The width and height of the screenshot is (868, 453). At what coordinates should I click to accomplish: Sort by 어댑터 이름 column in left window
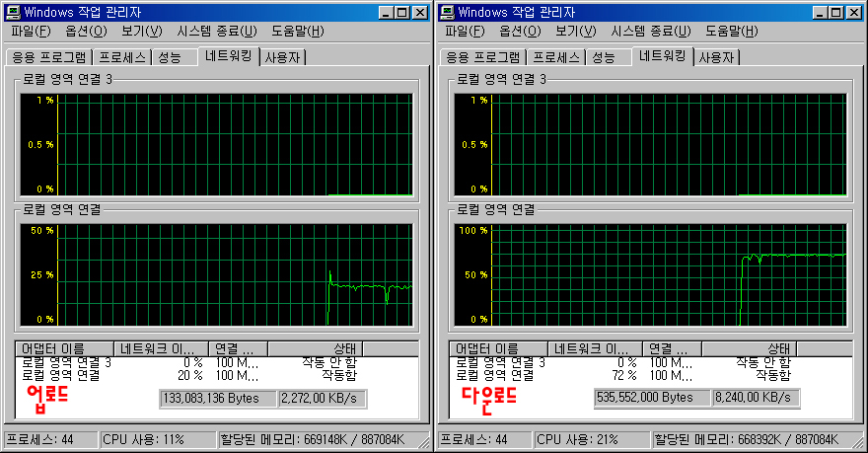pos(65,349)
